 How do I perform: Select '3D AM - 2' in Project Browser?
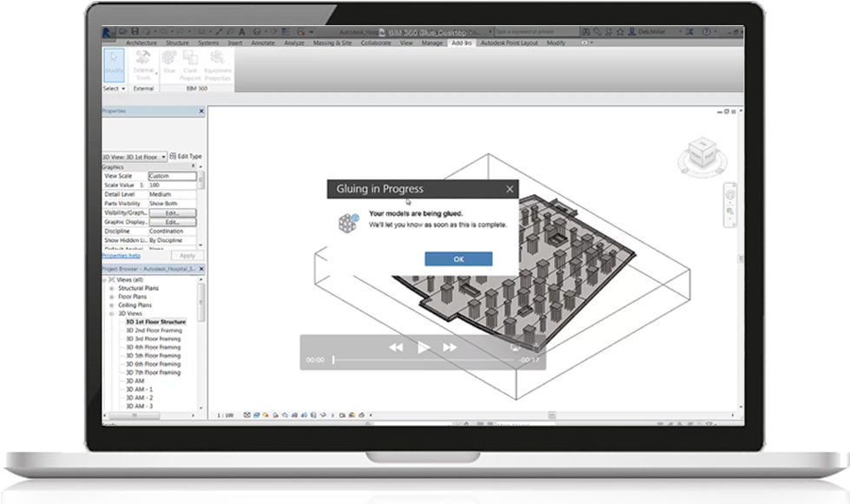139,398
